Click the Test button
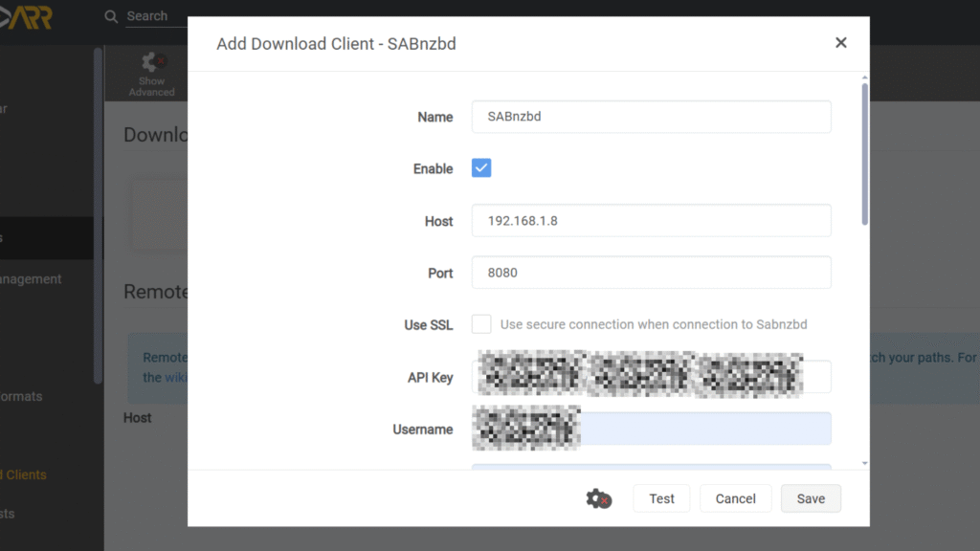980x551 pixels. [x=661, y=498]
